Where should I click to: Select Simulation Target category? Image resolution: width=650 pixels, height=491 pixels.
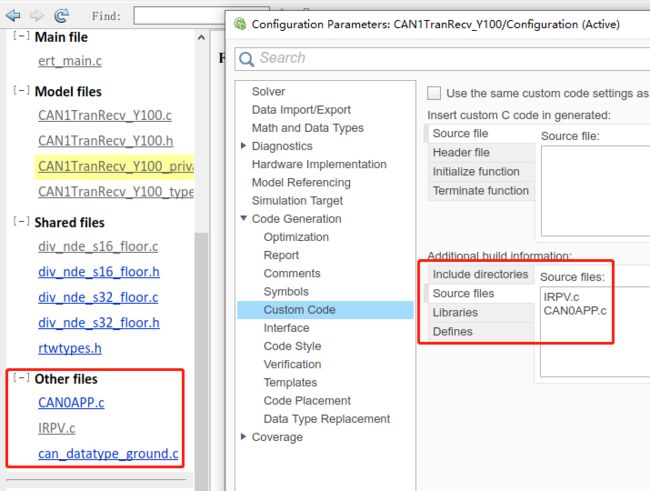tap(297, 201)
